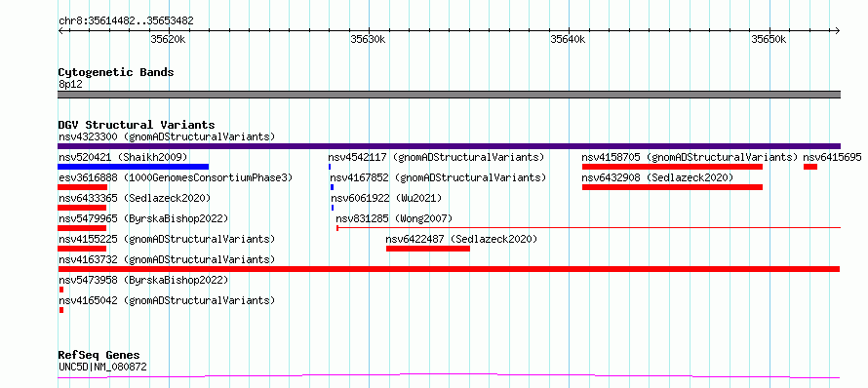Select the 8p12 band label

(x=70, y=84)
